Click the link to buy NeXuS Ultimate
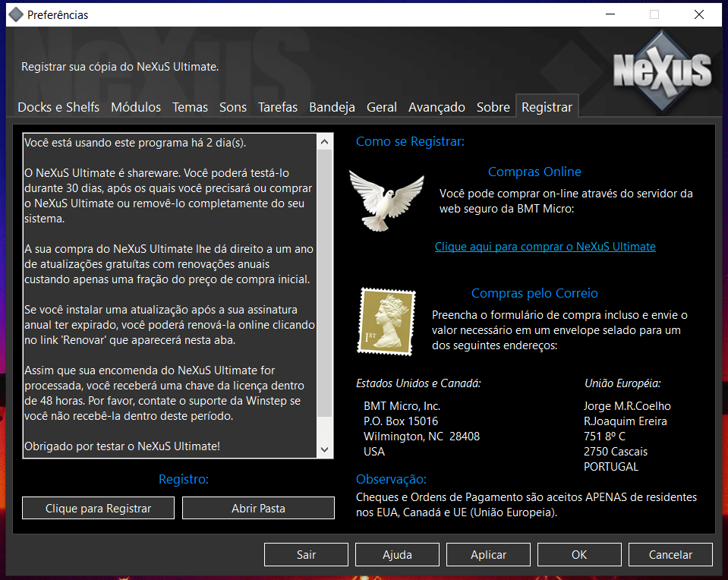The height and width of the screenshot is (580, 728). (x=545, y=247)
